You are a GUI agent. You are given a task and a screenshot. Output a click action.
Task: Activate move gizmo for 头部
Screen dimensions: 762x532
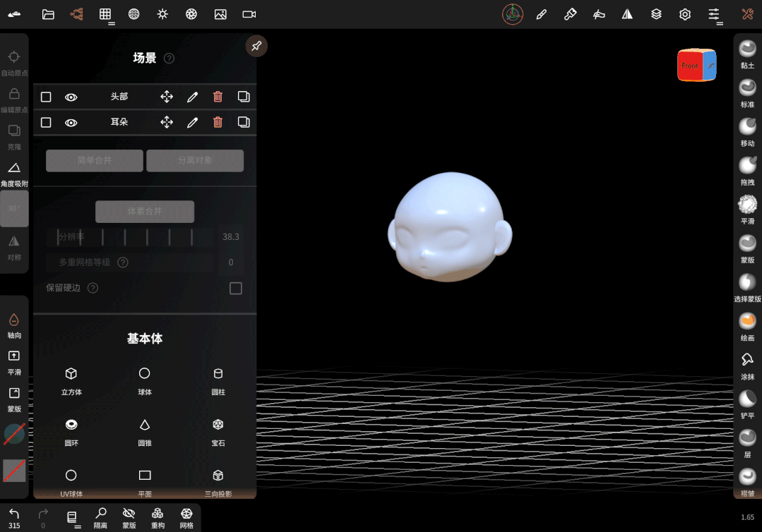[x=167, y=97]
